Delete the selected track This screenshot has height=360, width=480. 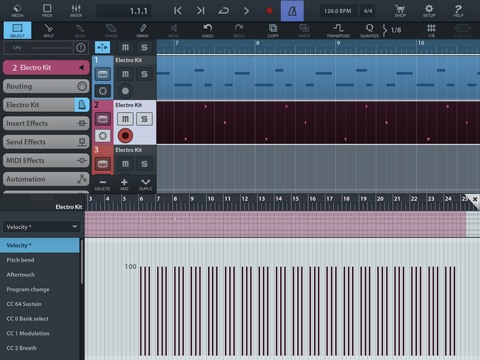[102, 184]
